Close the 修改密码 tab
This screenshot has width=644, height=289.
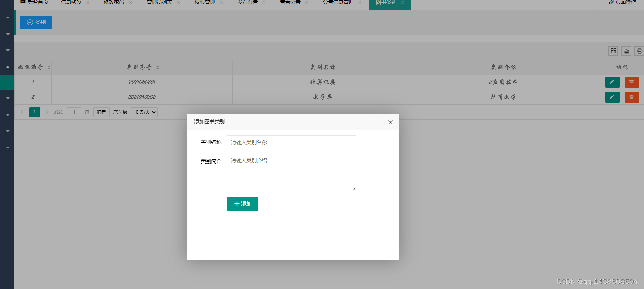tap(131, 2)
